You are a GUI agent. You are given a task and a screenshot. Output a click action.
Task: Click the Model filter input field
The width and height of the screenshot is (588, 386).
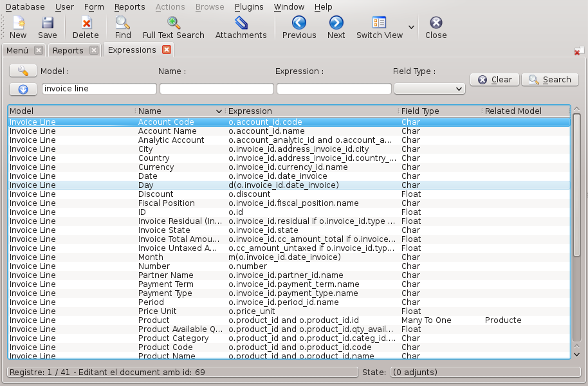pyautogui.click(x=99, y=89)
